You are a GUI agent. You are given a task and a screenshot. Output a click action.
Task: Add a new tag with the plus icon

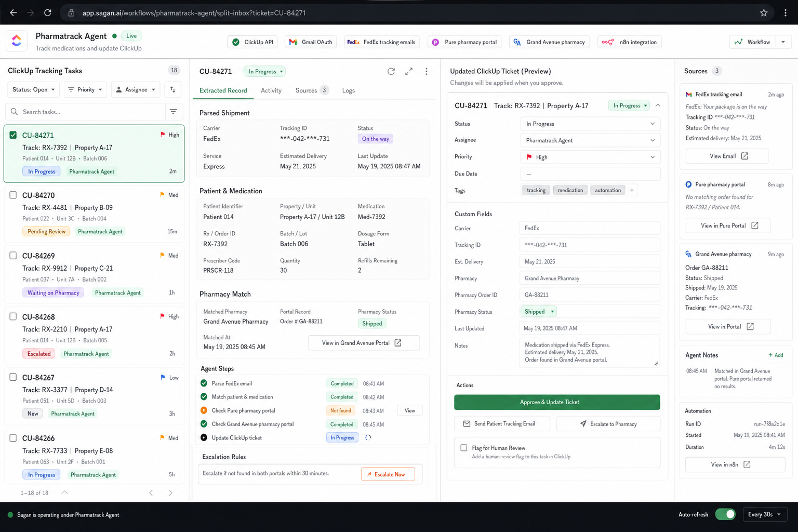[632, 190]
